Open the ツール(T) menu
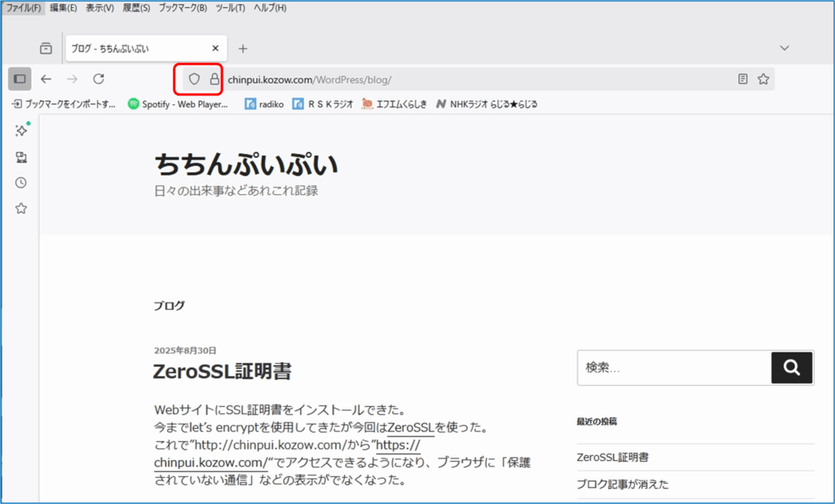The height and width of the screenshot is (504, 835). coord(231,7)
